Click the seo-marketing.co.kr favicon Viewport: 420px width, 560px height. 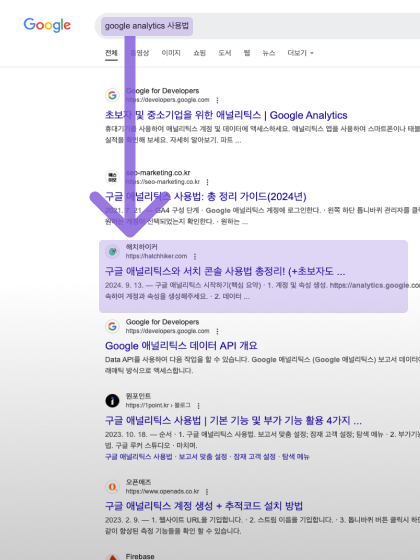pos(112,177)
